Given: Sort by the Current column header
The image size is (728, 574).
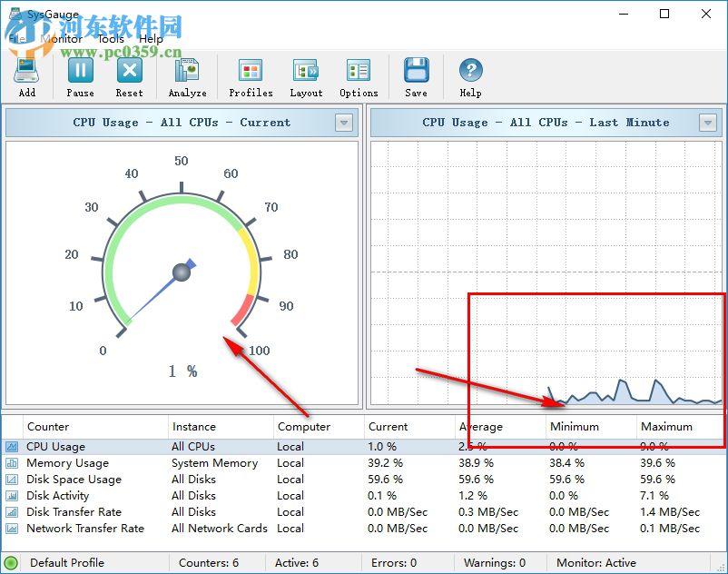Looking at the screenshot, I should (409, 426).
